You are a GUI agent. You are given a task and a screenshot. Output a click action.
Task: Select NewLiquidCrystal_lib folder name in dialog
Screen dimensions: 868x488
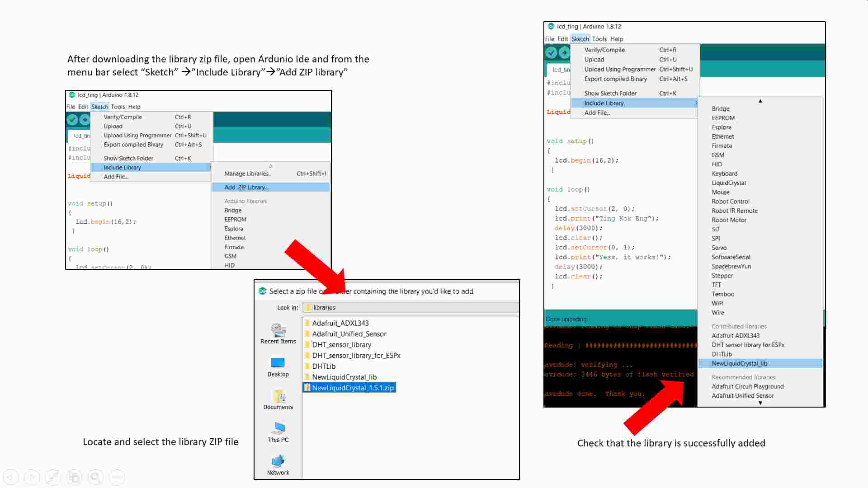[344, 377]
